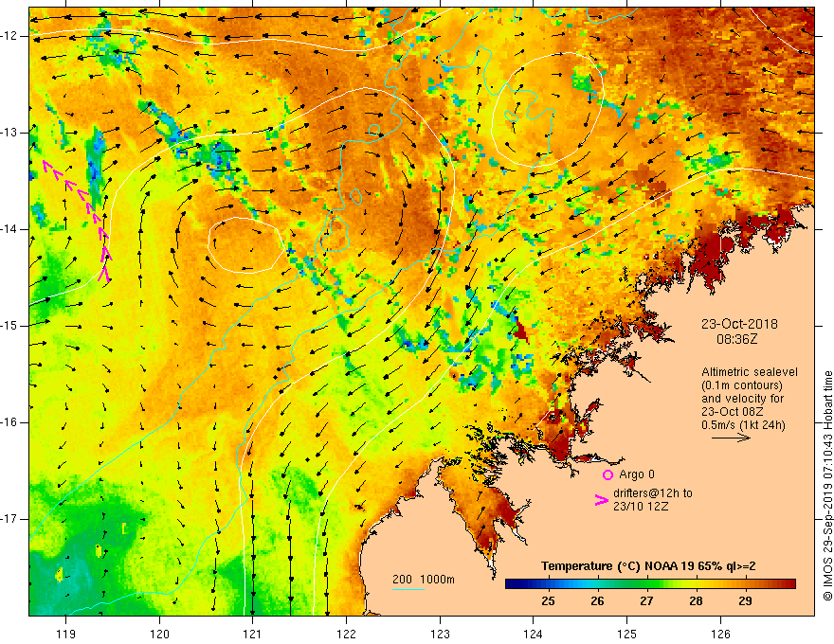Click the 27 value on temperature scale
This screenshot has width=834, height=644.
pyautogui.click(x=646, y=601)
